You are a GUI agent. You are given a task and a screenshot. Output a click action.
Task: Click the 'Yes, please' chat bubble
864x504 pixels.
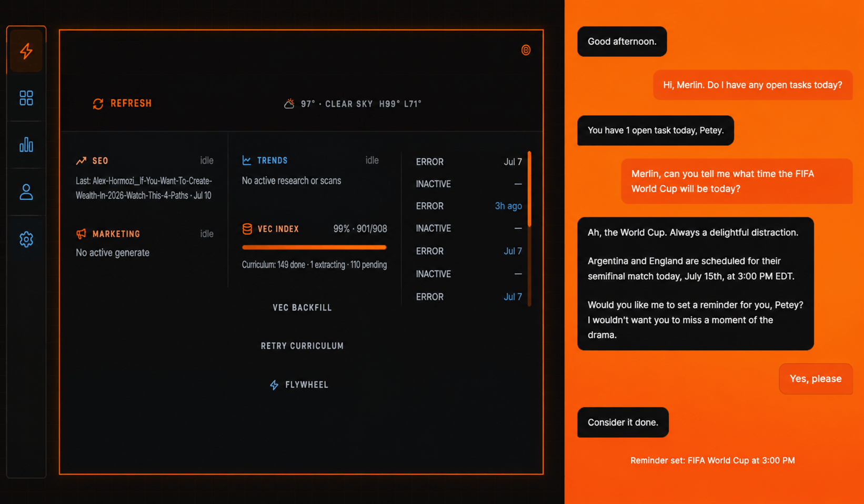[x=816, y=379]
